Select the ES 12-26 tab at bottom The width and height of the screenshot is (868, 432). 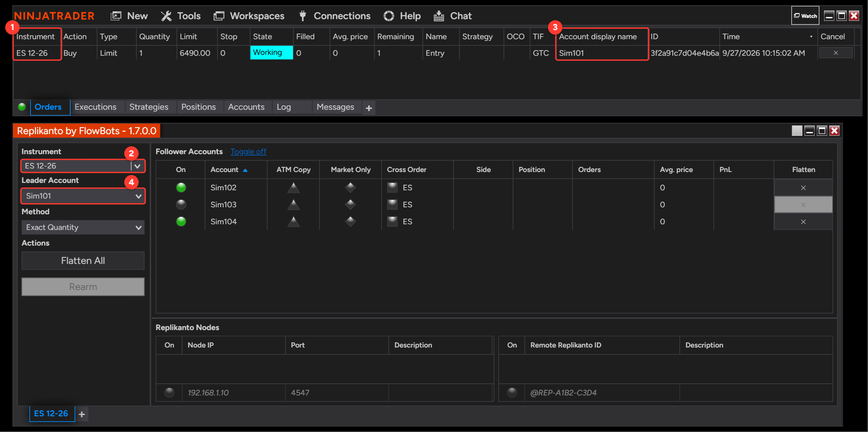tap(51, 414)
